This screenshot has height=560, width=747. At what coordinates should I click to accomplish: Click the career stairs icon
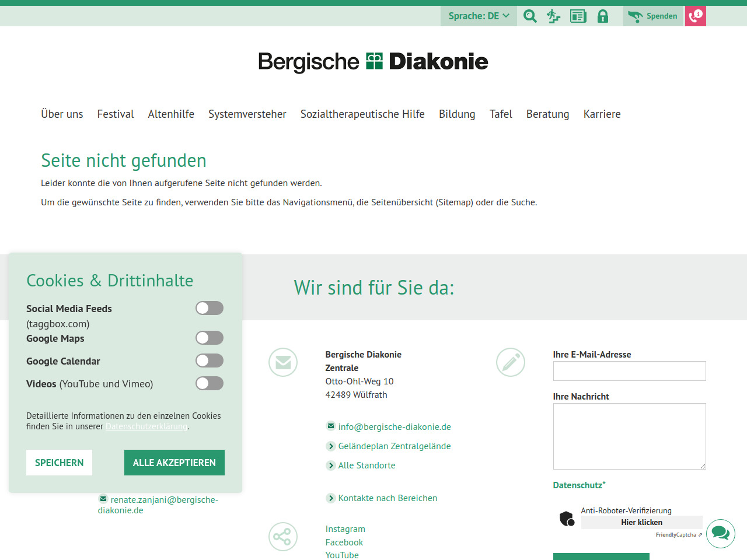click(553, 16)
